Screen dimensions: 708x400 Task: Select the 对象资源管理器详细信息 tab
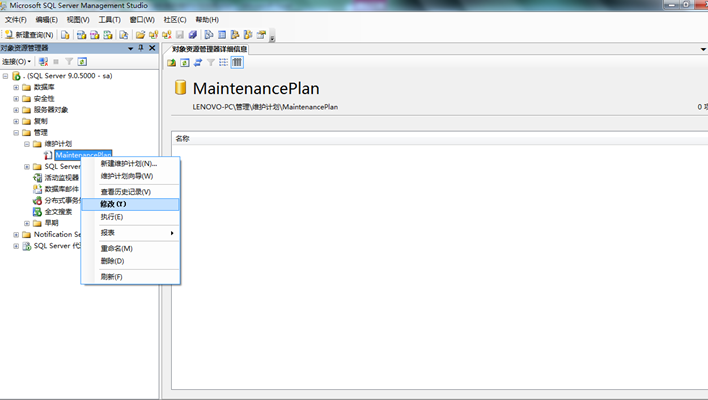click(x=210, y=49)
